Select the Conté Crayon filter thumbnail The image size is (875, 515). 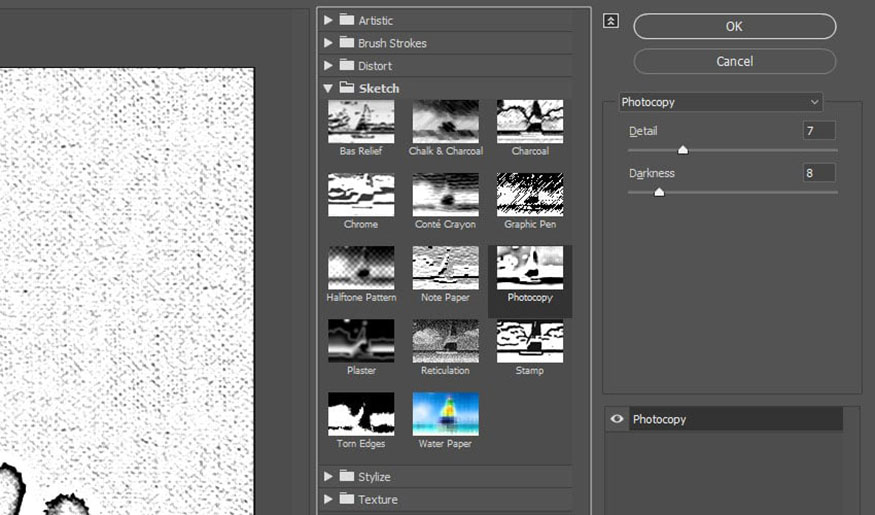click(445, 195)
